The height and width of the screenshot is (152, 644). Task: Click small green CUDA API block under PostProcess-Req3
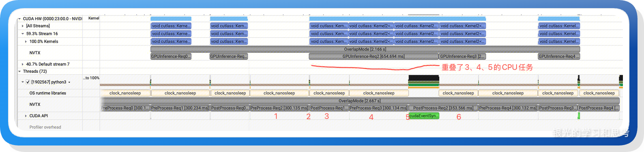click(x=579, y=116)
